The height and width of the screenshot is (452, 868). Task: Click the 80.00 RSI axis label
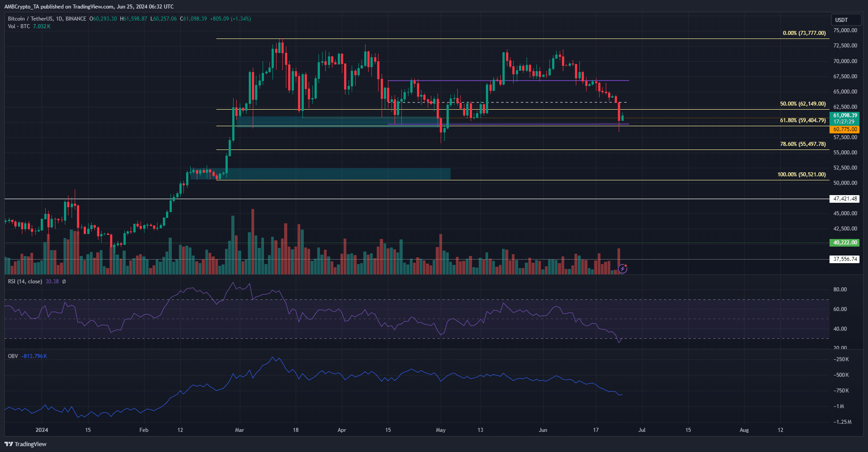pos(840,290)
